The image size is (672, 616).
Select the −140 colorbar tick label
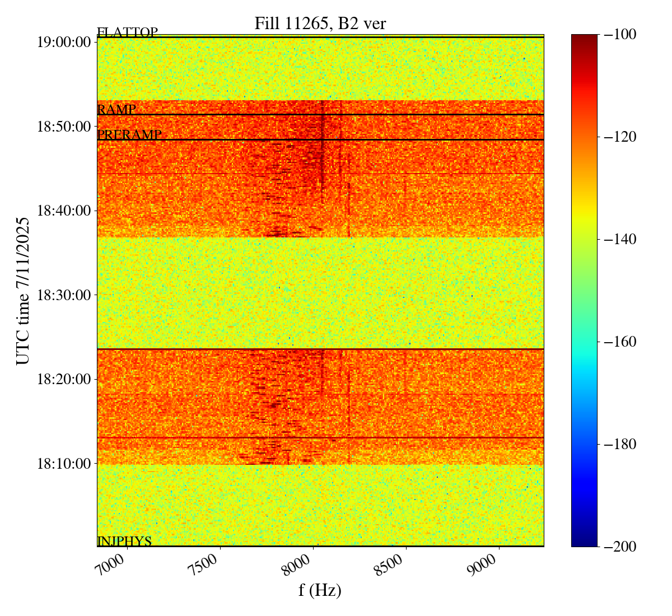point(620,239)
